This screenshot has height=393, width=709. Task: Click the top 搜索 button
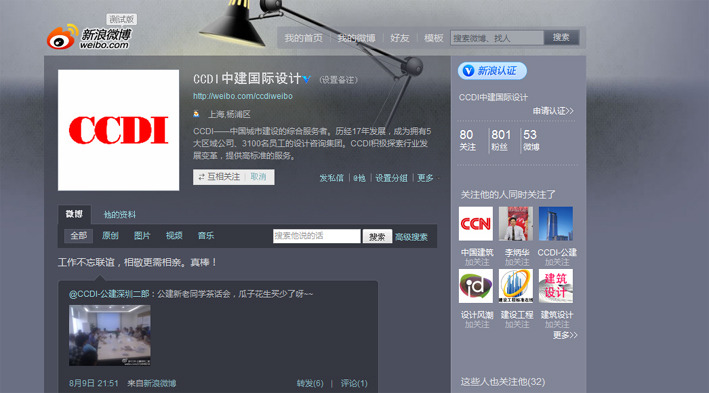coord(561,38)
